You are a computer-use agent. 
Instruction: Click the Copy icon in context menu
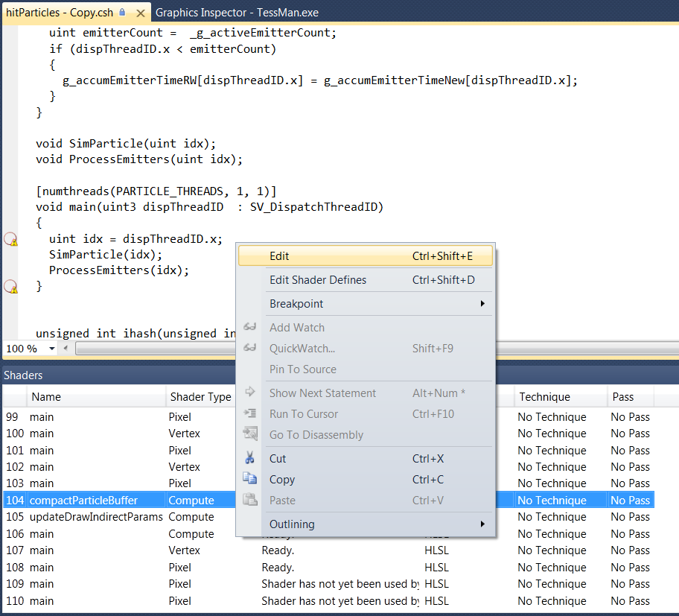point(250,479)
